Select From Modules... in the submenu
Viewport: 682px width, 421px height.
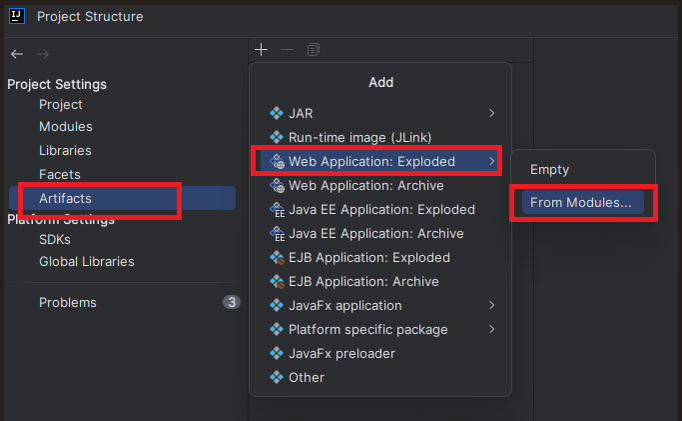tap(583, 202)
